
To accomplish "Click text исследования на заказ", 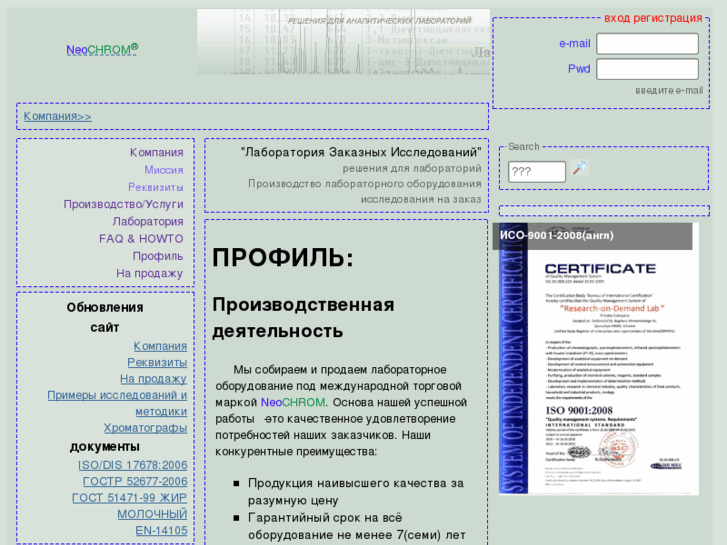I will tap(421, 199).
